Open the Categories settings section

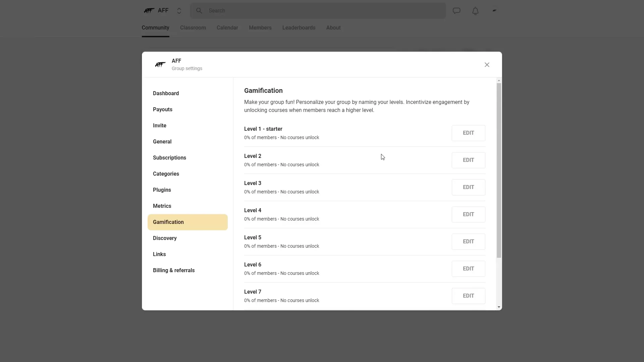(187, 174)
